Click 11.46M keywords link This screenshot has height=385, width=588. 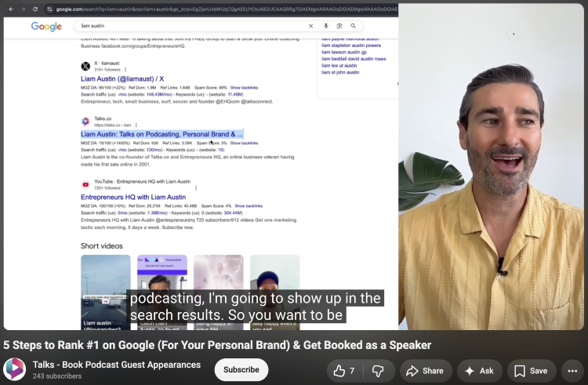(235, 94)
